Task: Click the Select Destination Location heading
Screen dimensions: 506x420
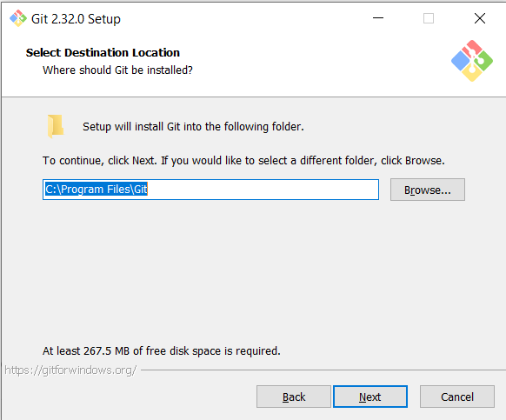Action: tap(103, 53)
